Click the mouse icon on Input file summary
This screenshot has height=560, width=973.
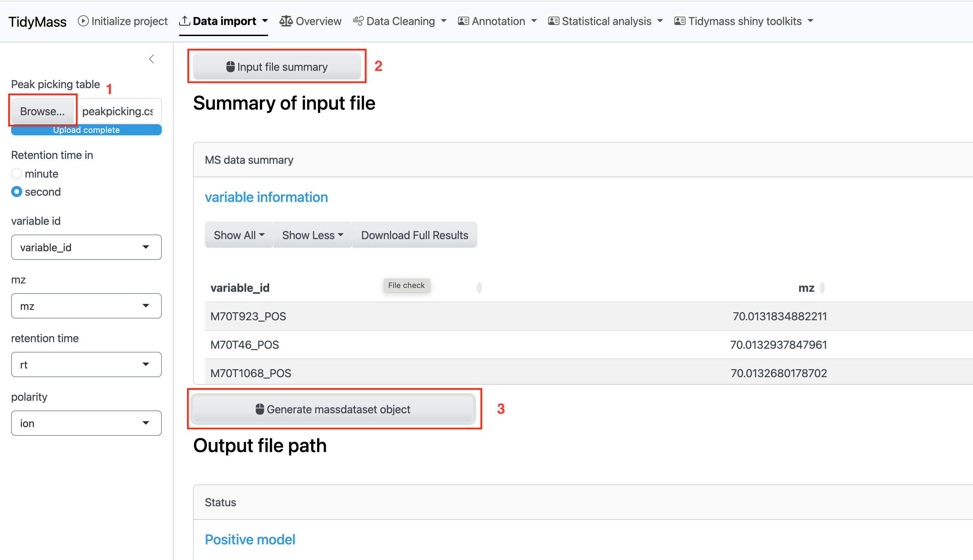[x=230, y=67]
